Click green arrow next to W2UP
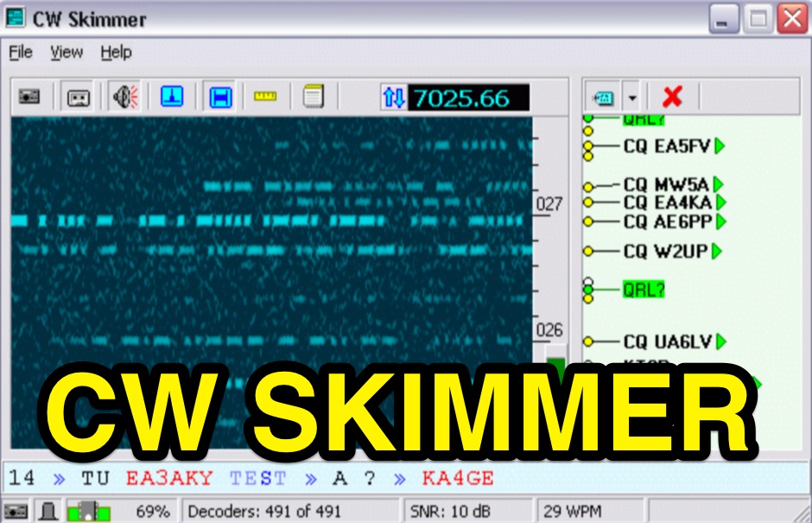The image size is (812, 523). [717, 252]
